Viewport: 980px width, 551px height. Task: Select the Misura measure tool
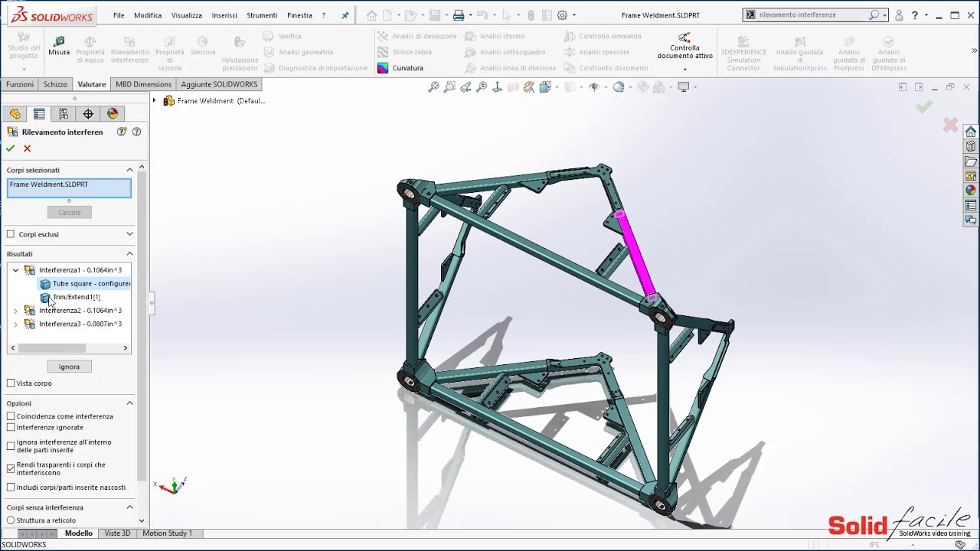pos(59,45)
